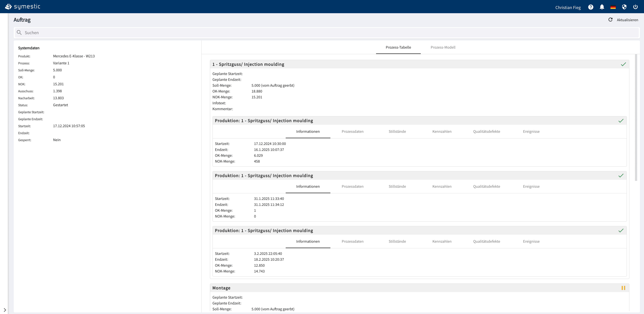The width and height of the screenshot is (644, 314).
Task: Click product name Mercedes E-Klasse - W213
Action: [x=74, y=56]
